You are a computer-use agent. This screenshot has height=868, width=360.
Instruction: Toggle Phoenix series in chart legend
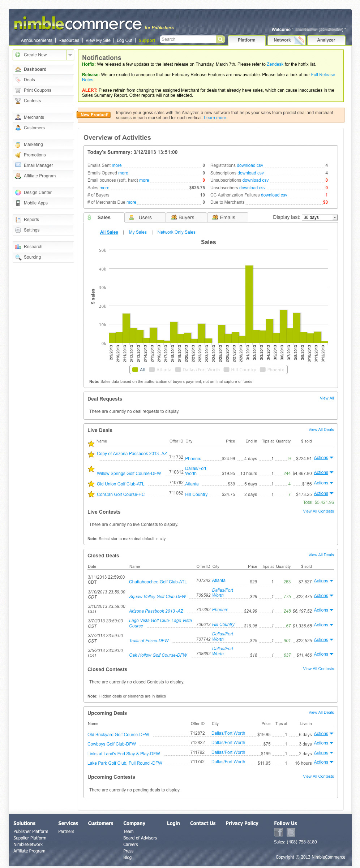pyautogui.click(x=272, y=370)
